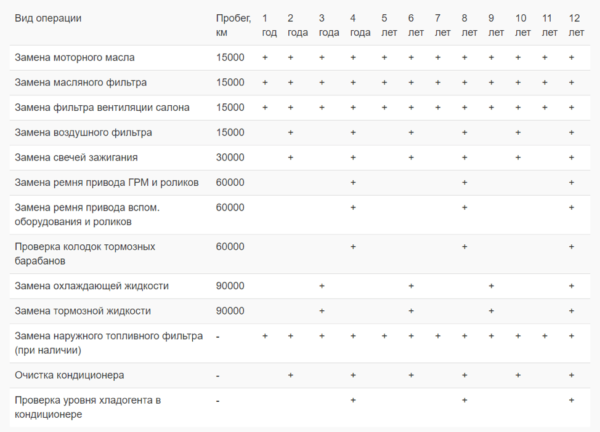This screenshot has height=432, width=600.
Task: Click the 30000 mileage value for spark plugs
Action: pyautogui.click(x=229, y=157)
